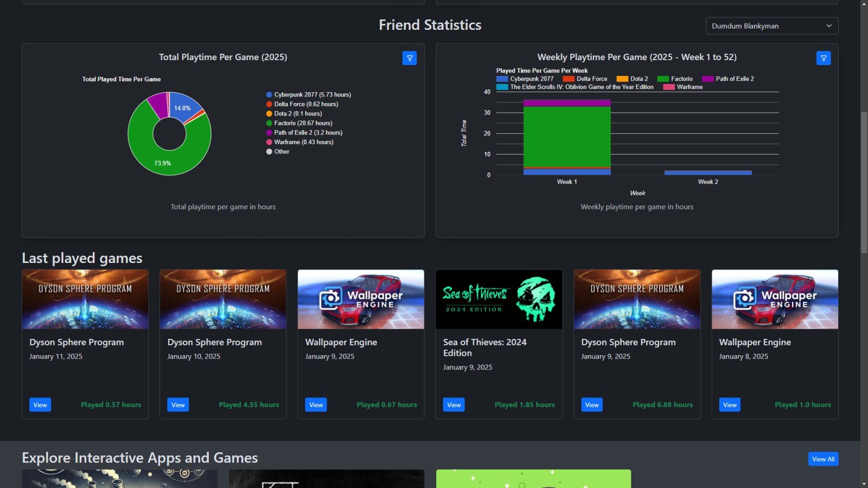Screen dimensions: 868x488
Task: Click The Elder Scrolls IV legend swatch
Action: 502,87
